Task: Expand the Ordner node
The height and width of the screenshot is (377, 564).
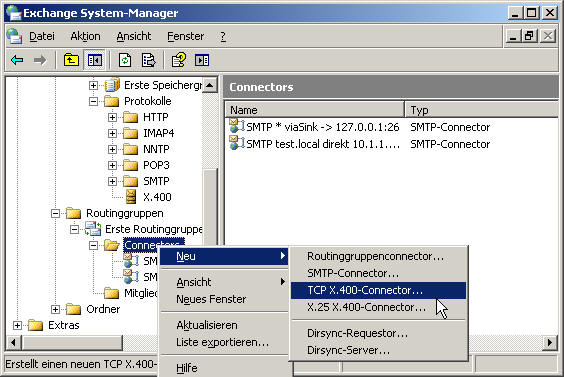Action: (x=55, y=309)
